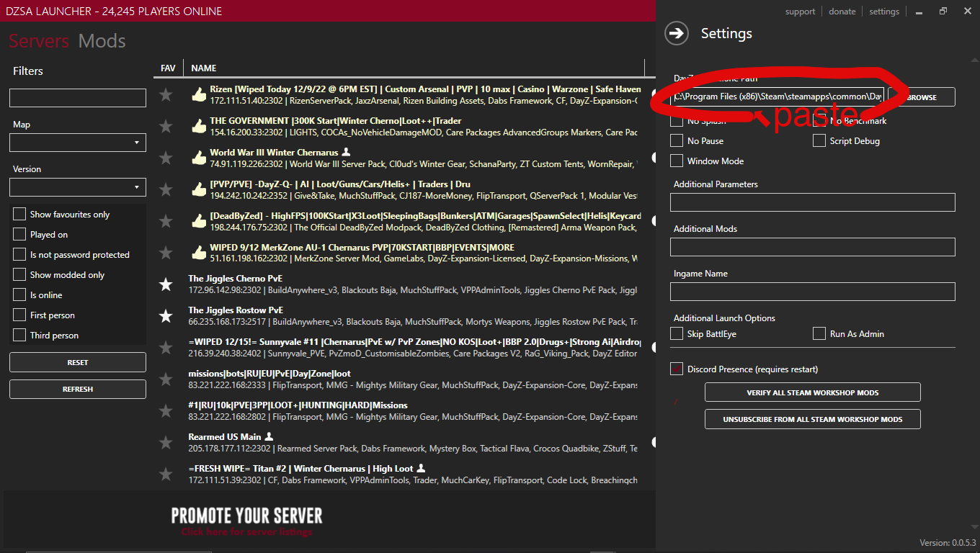The image size is (980, 553).
Task: Click thumbs-up icon on THE GOVERNMENT row
Action: click(x=198, y=126)
